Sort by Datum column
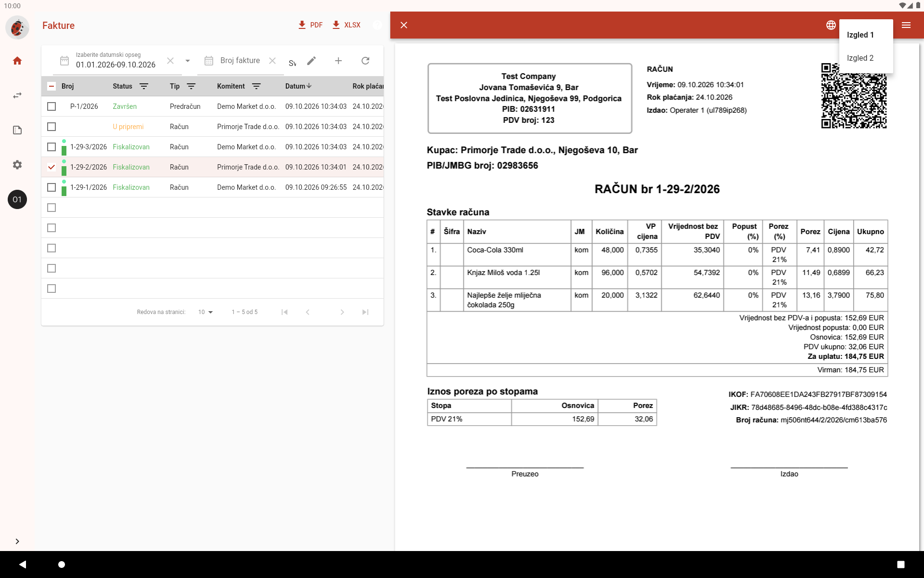 [298, 86]
